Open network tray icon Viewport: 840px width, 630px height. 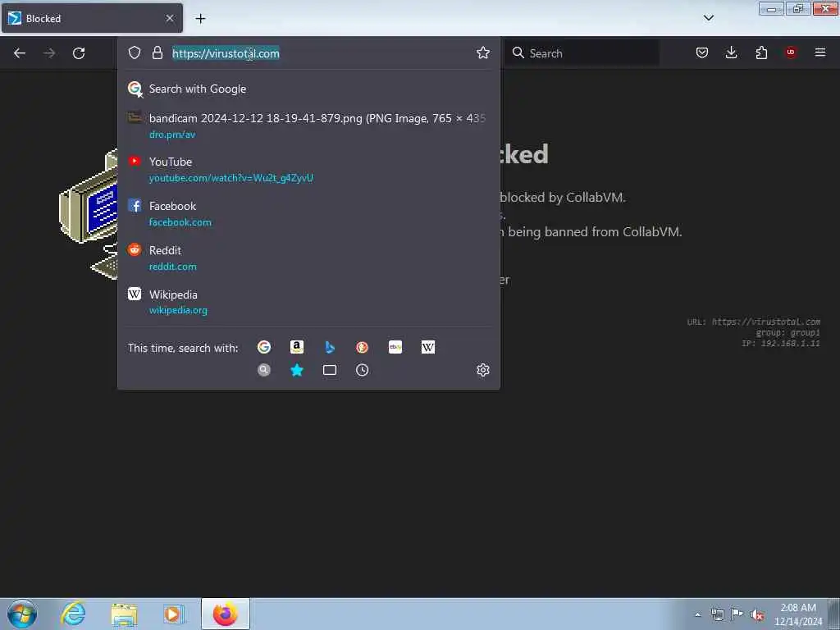(717, 614)
